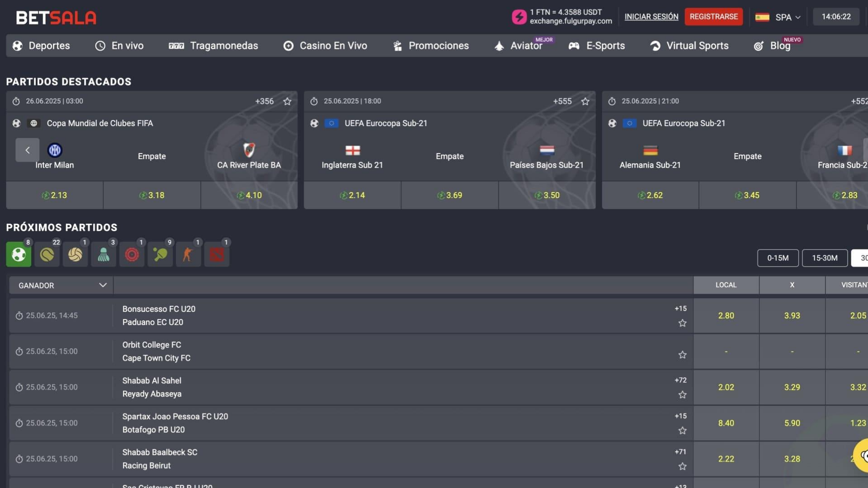The image size is (868, 488).
Task: Open the Blog page
Action: tap(772, 46)
